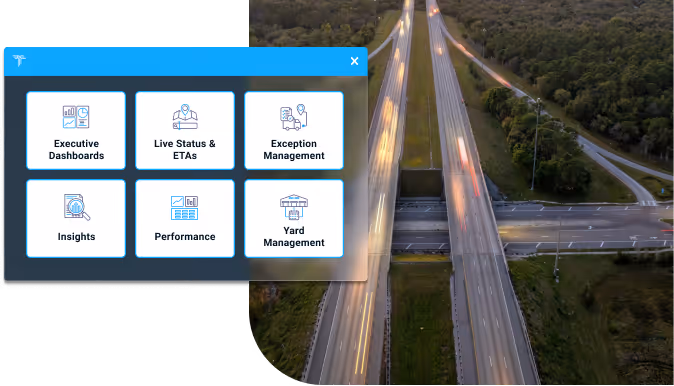The image size is (674, 386).
Task: Close the panel with the X button
Action: pos(354,61)
